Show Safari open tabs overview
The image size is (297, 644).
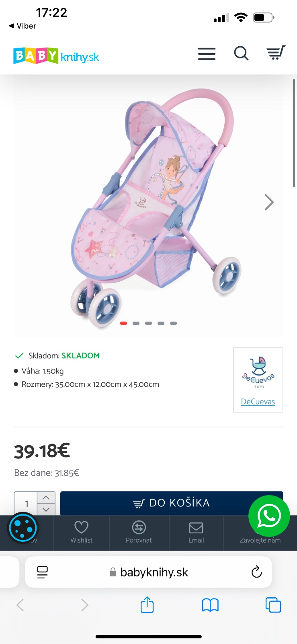pos(273,605)
